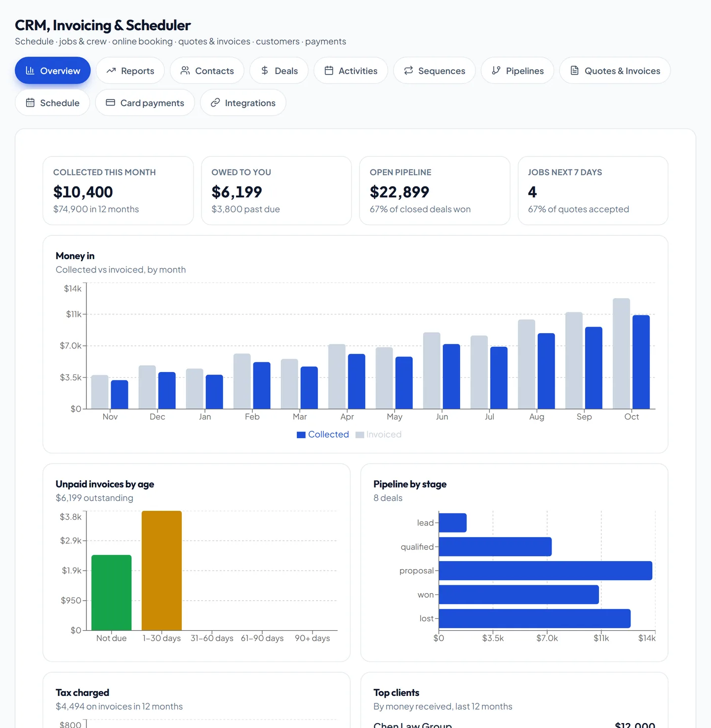
Task: Toggle the Invoiced legend entry
Action: [x=379, y=434]
